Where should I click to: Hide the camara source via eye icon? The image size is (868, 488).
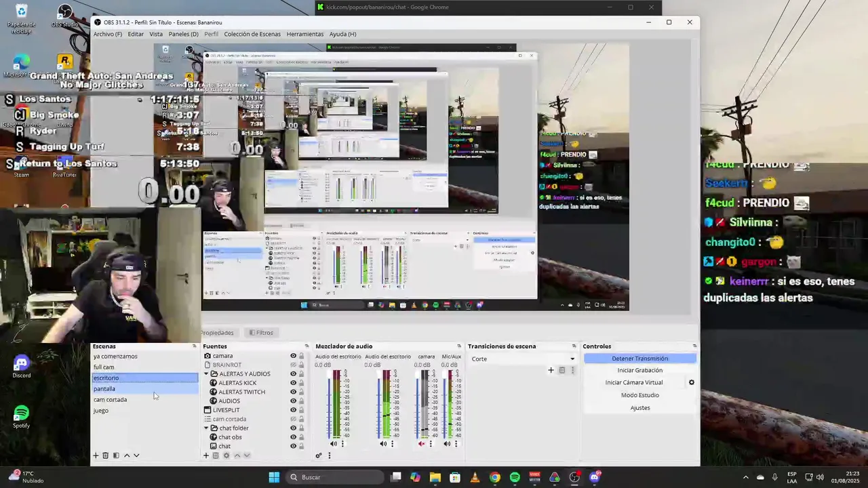pyautogui.click(x=294, y=356)
